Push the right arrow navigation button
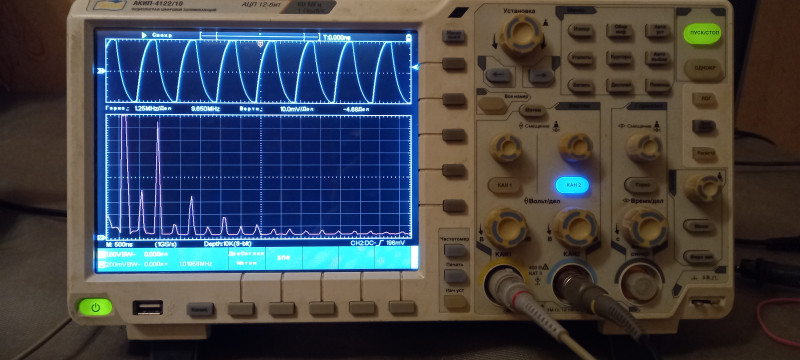 click(541, 75)
